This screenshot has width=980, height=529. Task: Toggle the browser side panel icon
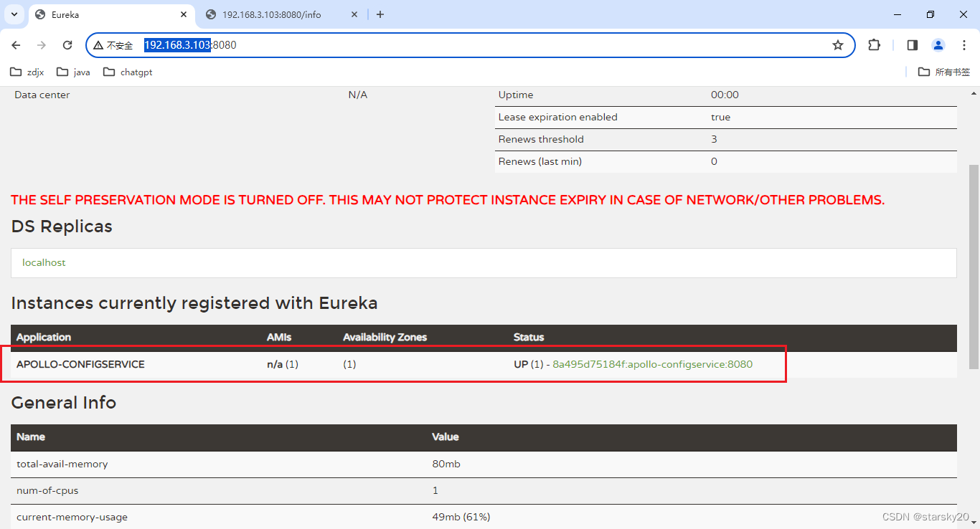coord(913,45)
